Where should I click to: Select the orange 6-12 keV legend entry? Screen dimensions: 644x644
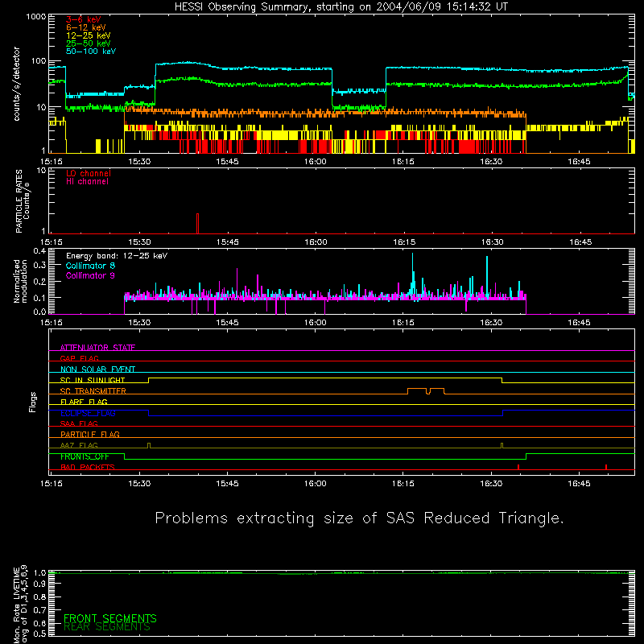[86, 27]
